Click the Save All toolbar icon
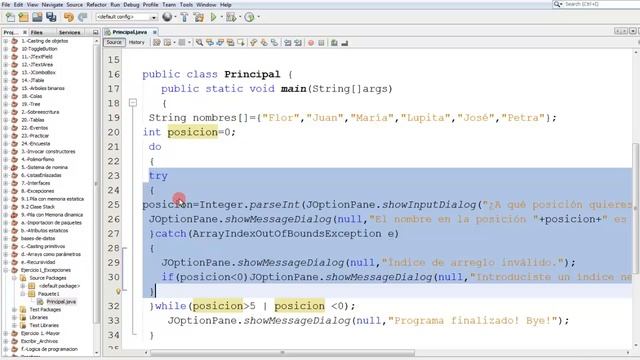The width and height of the screenshot is (640, 360). point(51,17)
